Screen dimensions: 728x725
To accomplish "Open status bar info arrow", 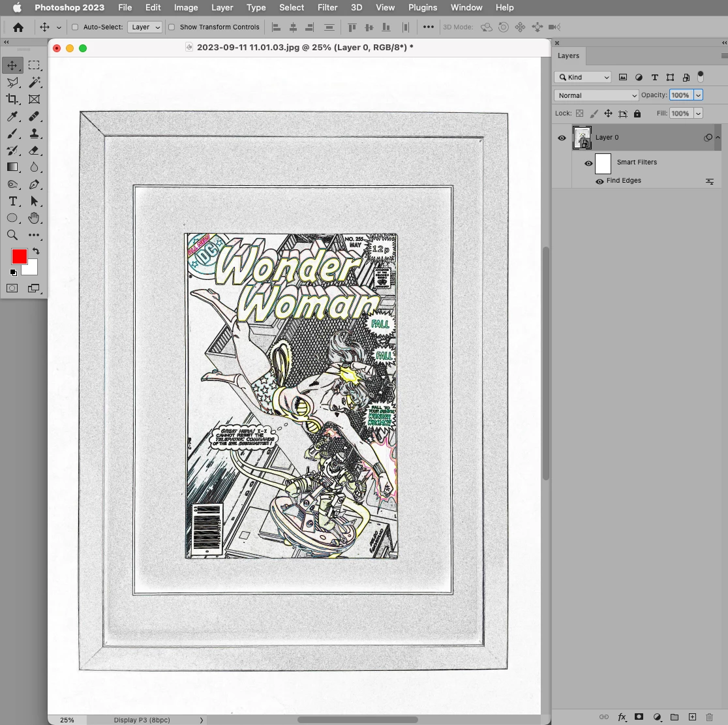I will [202, 720].
